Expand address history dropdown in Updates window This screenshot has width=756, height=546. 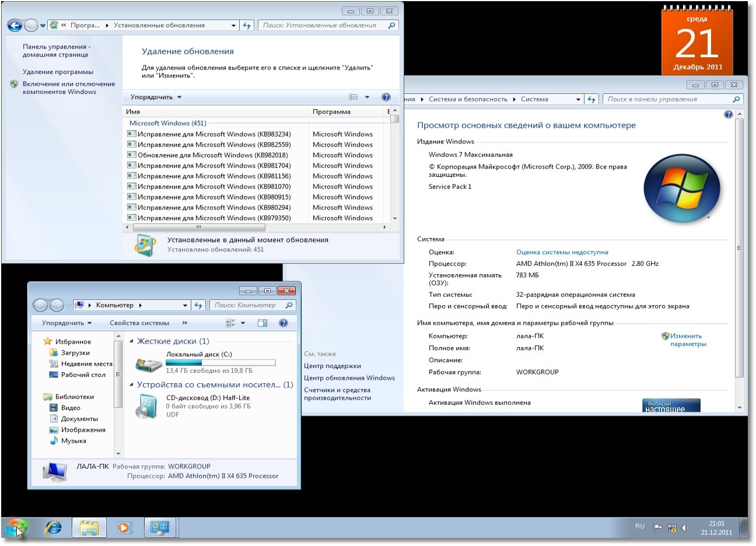[x=233, y=26]
